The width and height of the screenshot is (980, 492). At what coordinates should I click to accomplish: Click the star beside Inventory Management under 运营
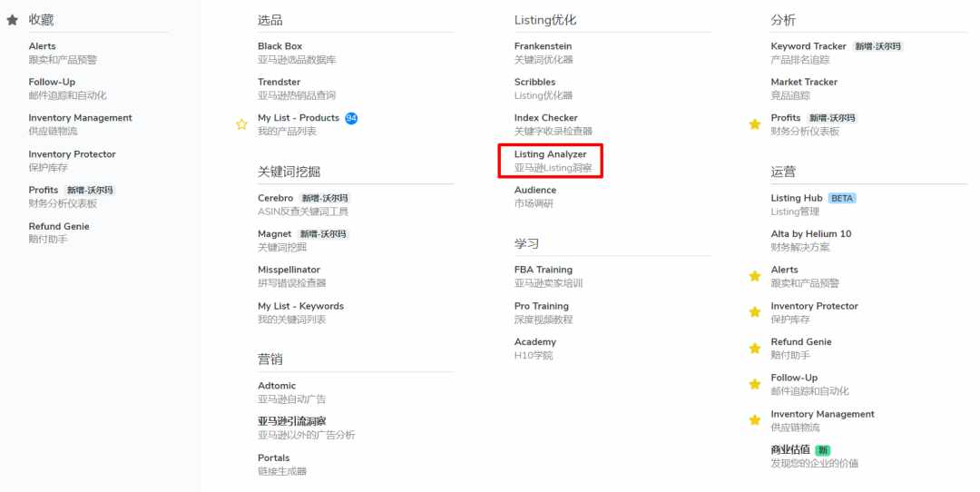pyautogui.click(x=754, y=420)
